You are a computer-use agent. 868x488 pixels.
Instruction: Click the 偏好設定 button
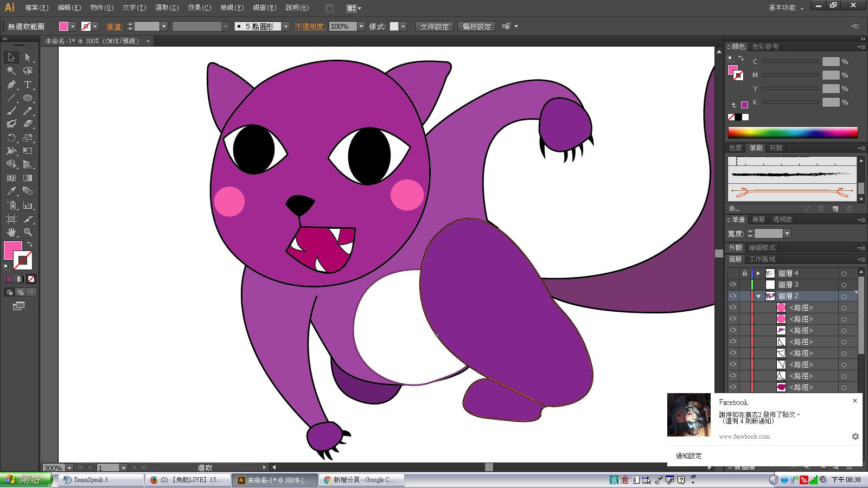477,27
